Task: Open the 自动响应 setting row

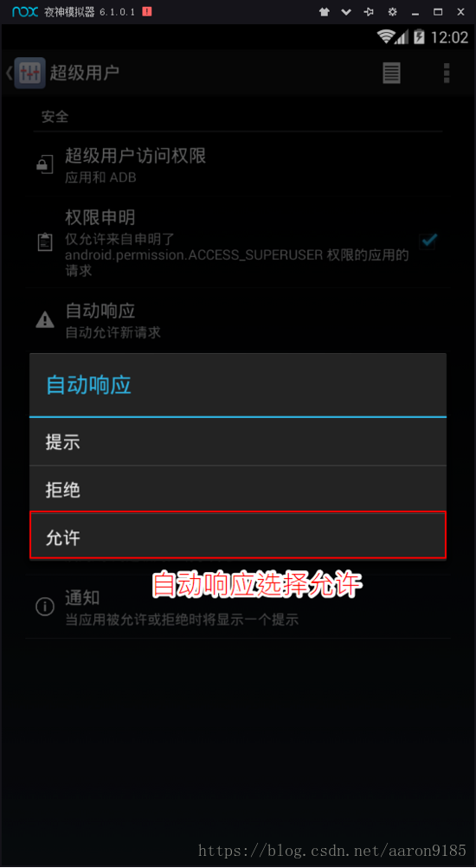Action: [x=238, y=320]
